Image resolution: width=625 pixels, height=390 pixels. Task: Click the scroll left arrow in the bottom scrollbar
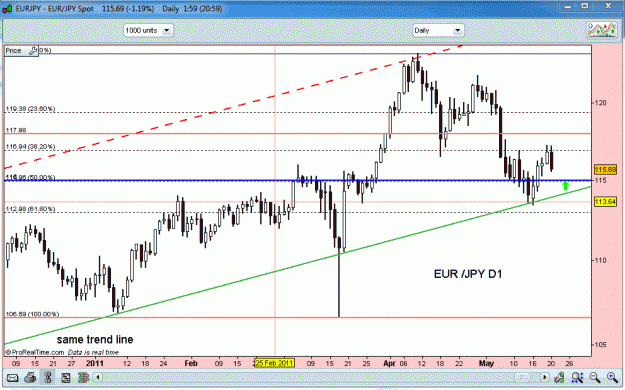click(98, 377)
